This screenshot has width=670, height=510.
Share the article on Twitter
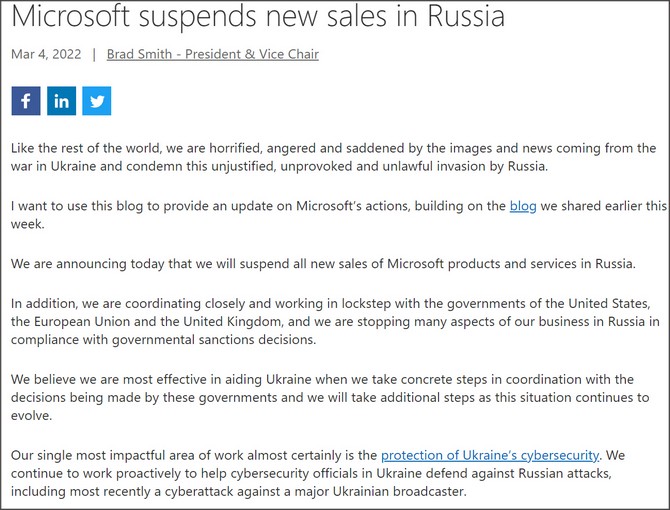click(x=97, y=101)
